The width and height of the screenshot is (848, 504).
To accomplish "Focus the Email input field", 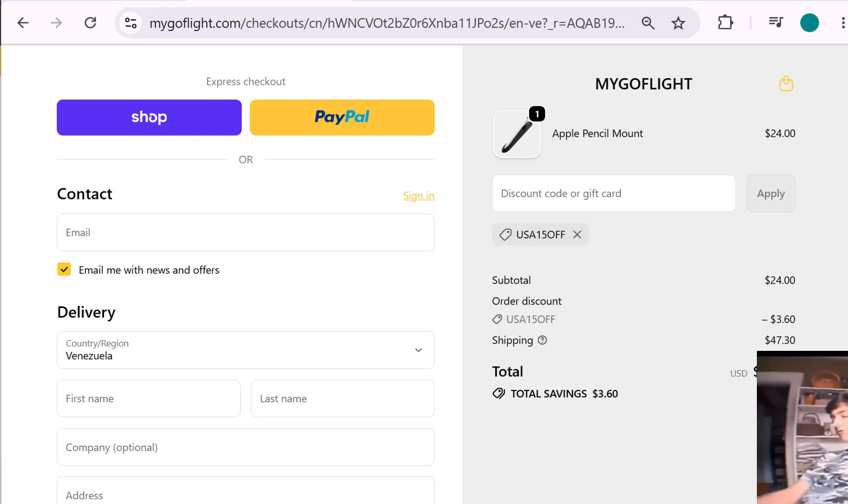I will click(245, 232).
